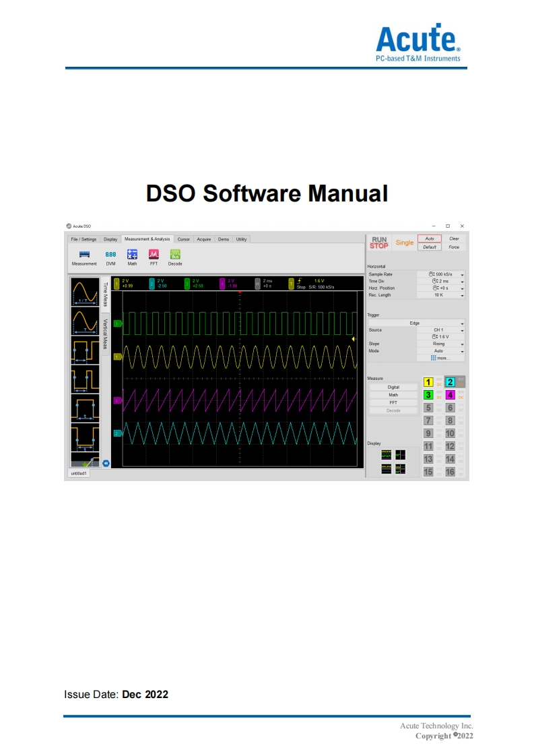Open trigger more... options
The width and height of the screenshot is (534, 756).
click(x=440, y=358)
